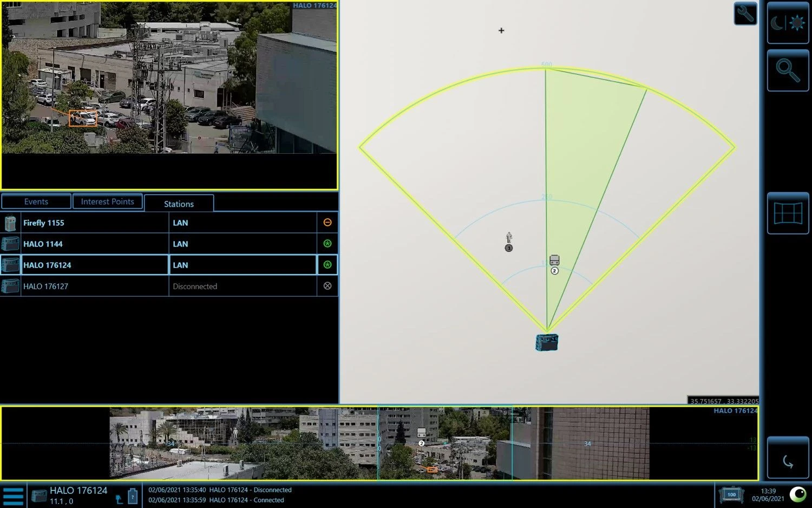Screen dimensions: 812x508
Task: Click the battery status icon
Action: 133,496
